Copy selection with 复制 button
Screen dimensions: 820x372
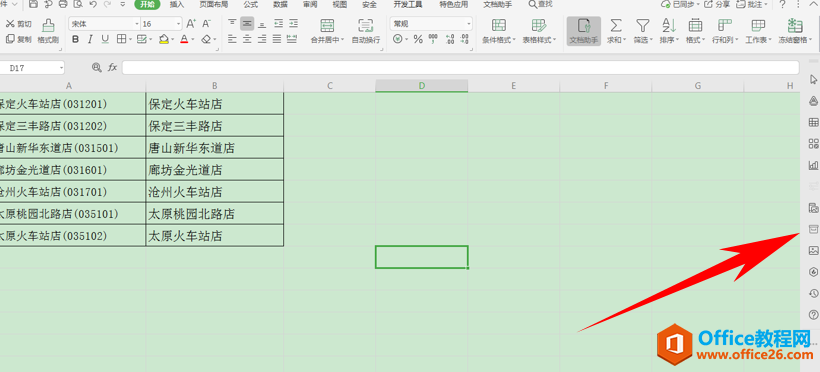click(x=19, y=39)
